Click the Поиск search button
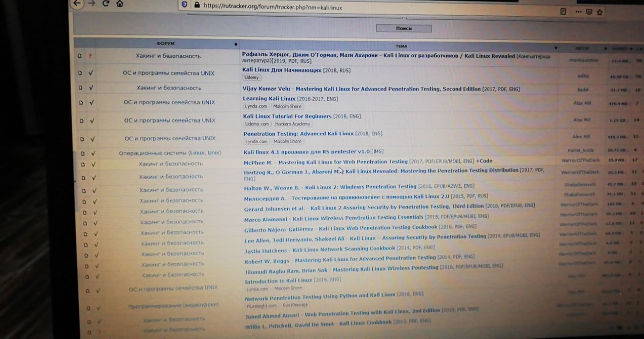644x339 pixels. (404, 28)
